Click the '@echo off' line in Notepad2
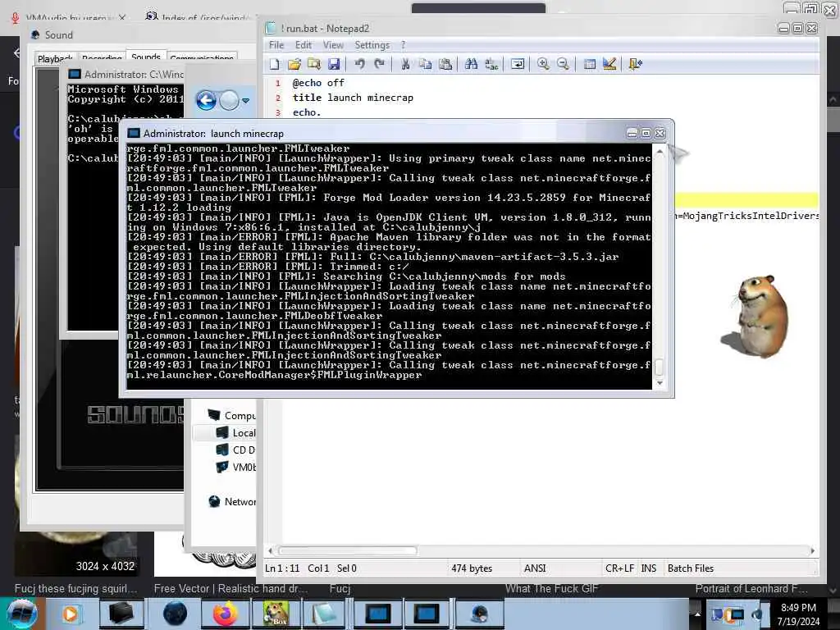 point(318,83)
